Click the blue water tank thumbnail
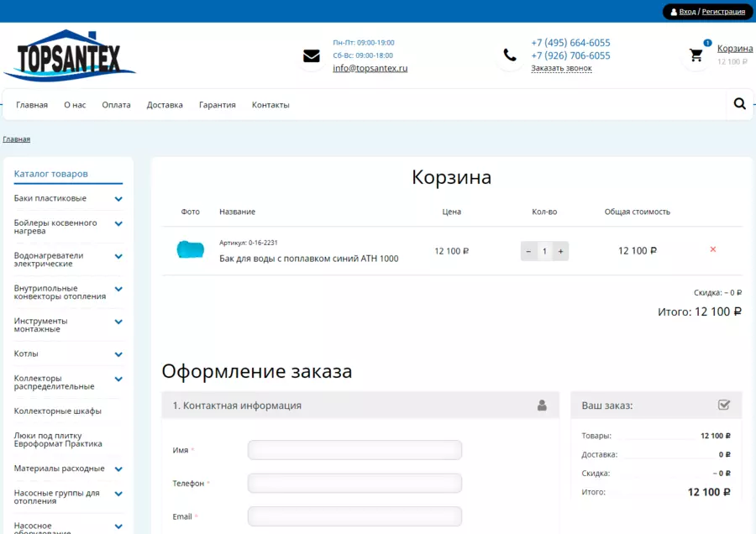This screenshot has width=756, height=534. pyautogui.click(x=191, y=249)
